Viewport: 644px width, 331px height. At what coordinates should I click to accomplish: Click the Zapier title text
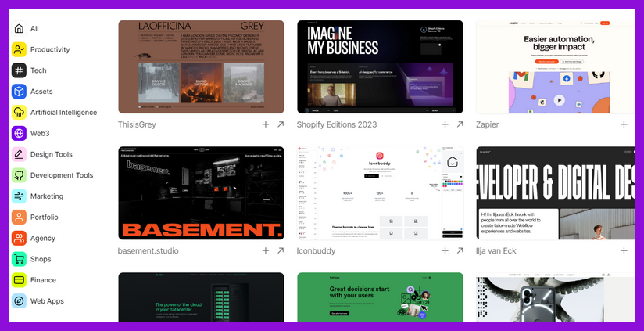[488, 124]
